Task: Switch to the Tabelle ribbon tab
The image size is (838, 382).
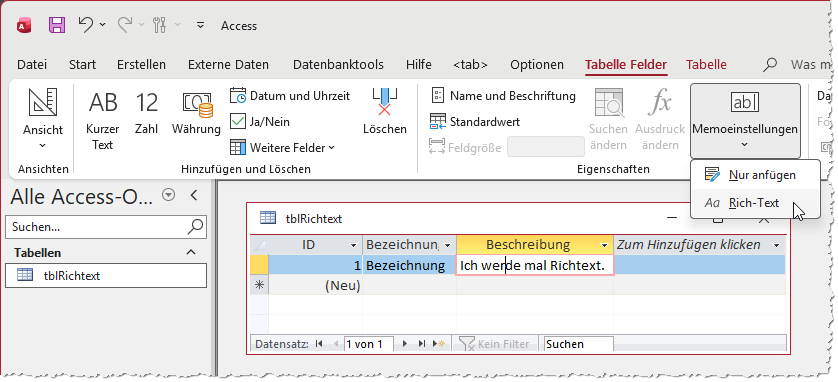Action: pos(706,65)
